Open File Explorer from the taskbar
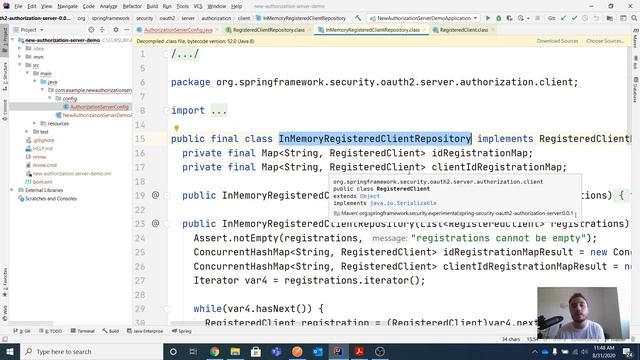This screenshot has height=360, width=640. [x=236, y=351]
